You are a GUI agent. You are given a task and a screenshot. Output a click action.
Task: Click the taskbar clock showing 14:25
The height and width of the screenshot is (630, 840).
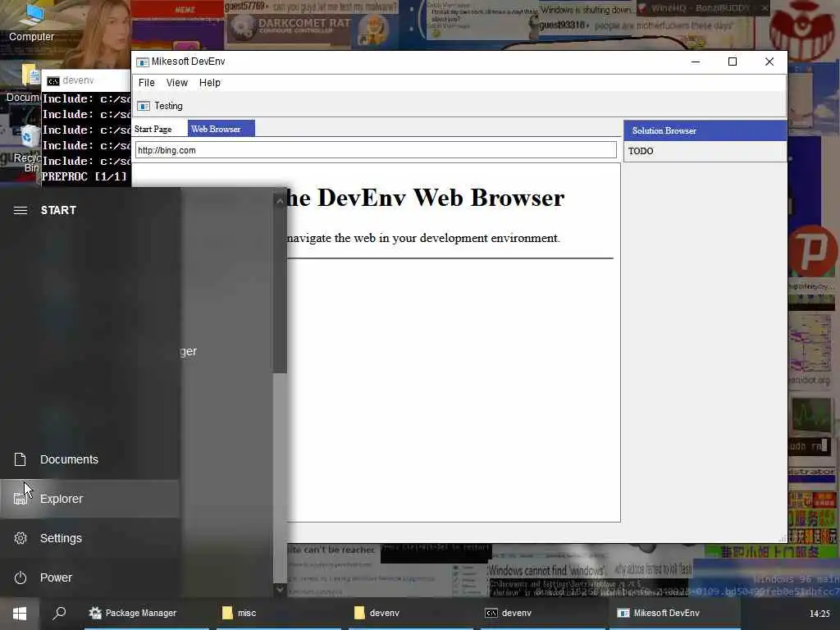[x=819, y=614]
